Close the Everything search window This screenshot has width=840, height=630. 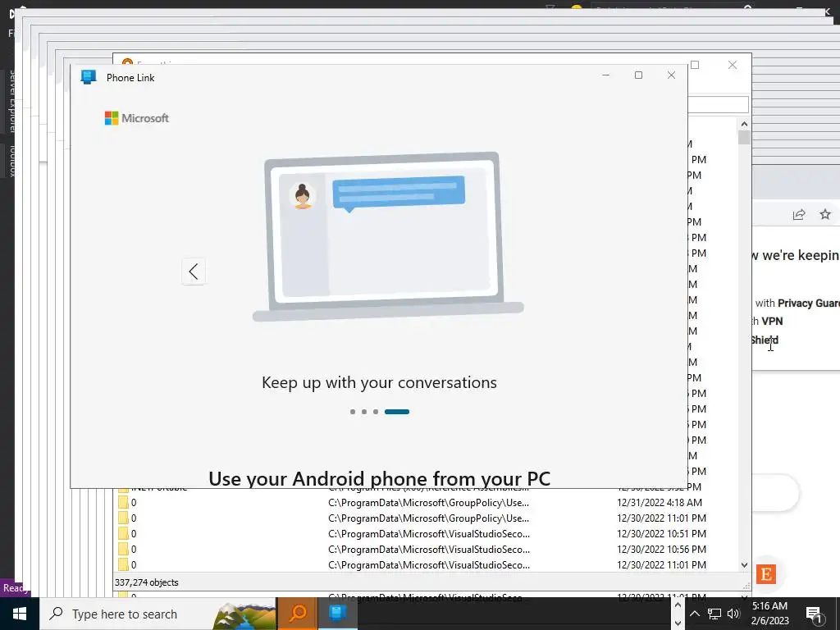733,65
